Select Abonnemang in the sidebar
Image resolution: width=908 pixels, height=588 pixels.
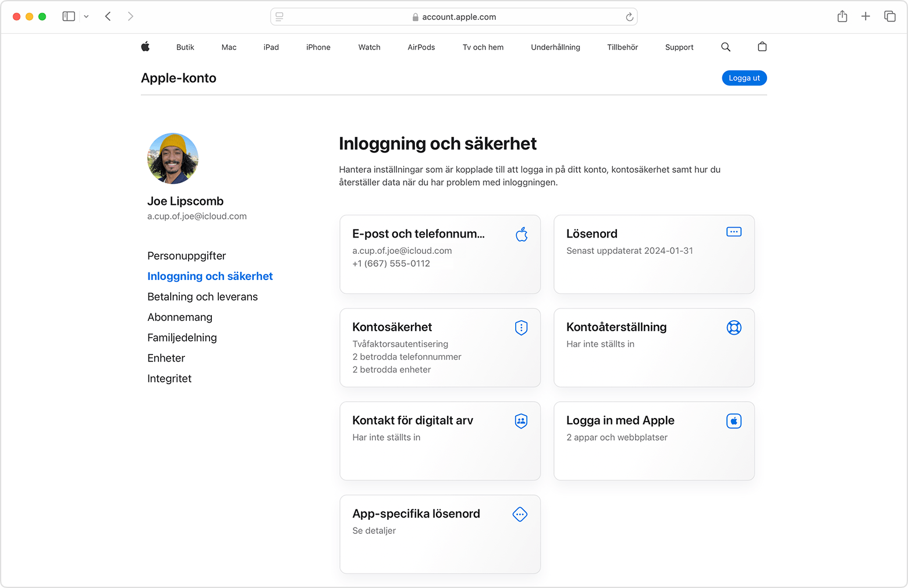[180, 317]
